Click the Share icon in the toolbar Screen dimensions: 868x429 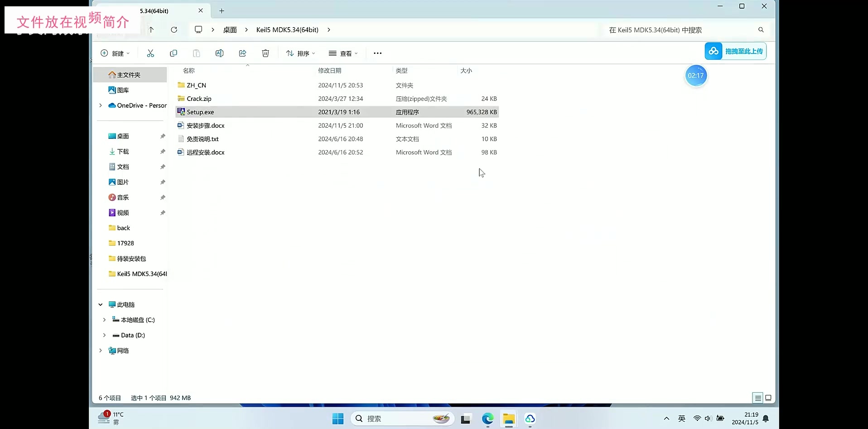pyautogui.click(x=242, y=53)
